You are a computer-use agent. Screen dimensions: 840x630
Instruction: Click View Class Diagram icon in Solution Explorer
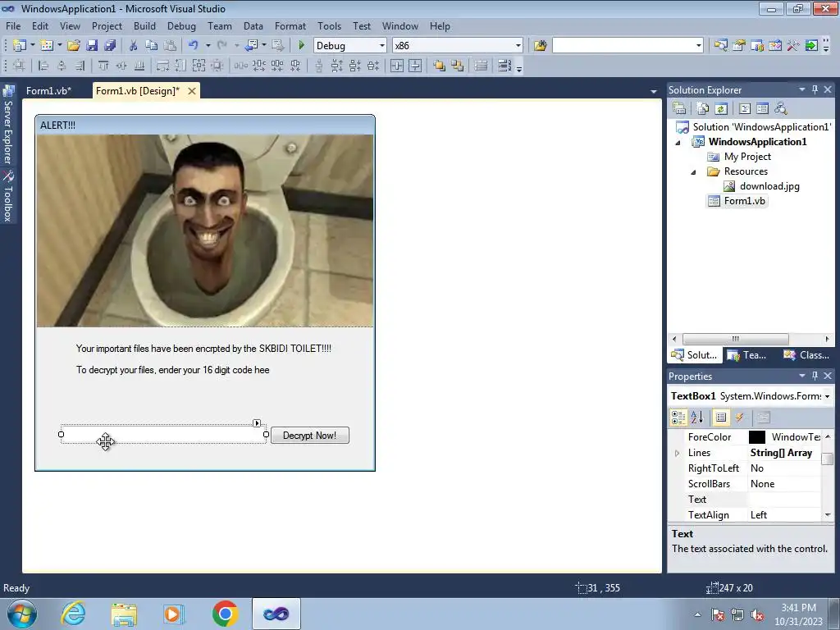coord(781,109)
